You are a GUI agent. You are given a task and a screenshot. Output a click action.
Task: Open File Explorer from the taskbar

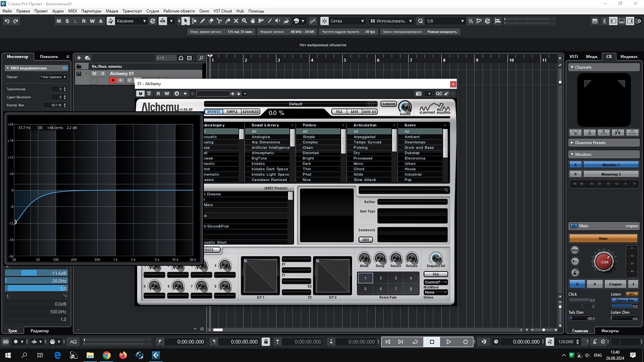[90, 355]
